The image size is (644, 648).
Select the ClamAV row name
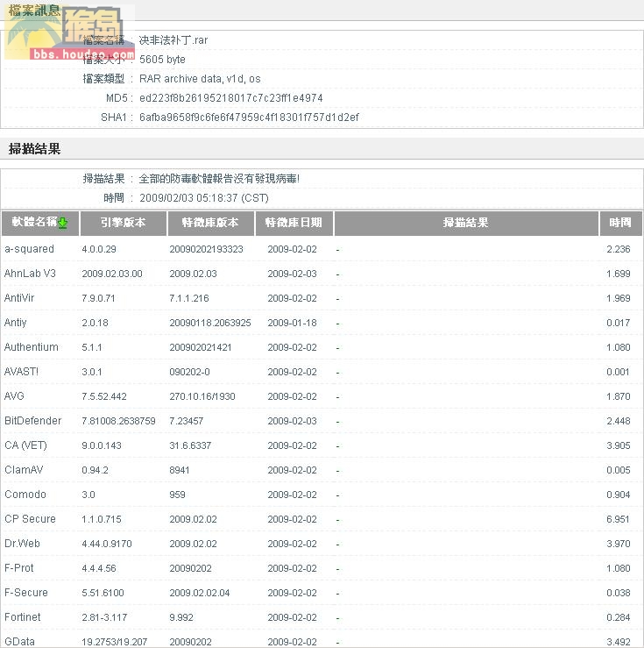pyautogui.click(x=24, y=470)
